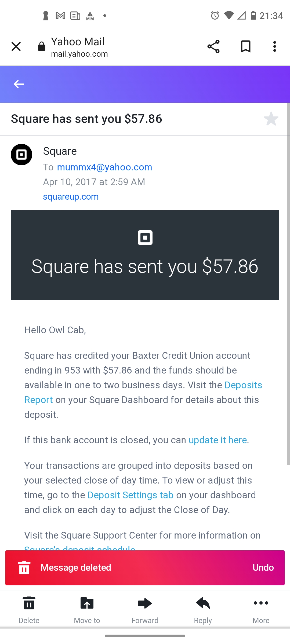Tap the Square logo in email banner

coord(145,237)
